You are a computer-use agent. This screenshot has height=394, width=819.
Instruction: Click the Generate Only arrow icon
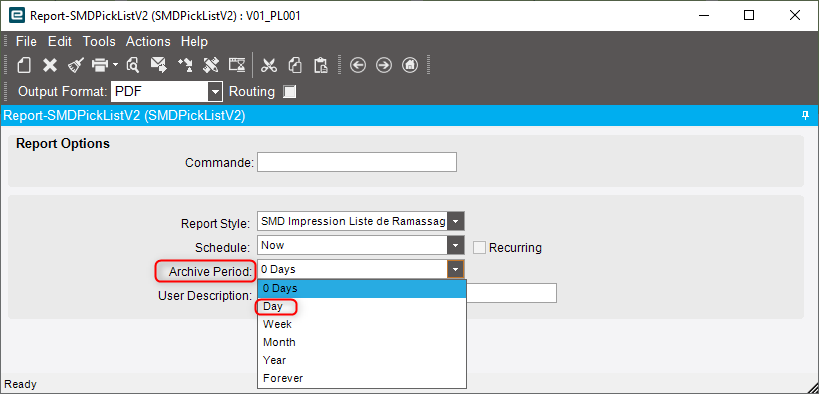(185, 65)
